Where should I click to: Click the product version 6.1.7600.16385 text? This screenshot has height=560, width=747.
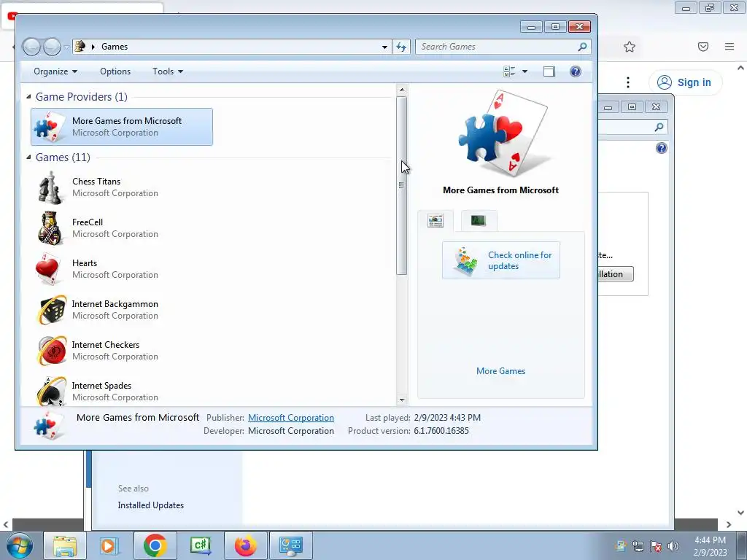click(441, 431)
